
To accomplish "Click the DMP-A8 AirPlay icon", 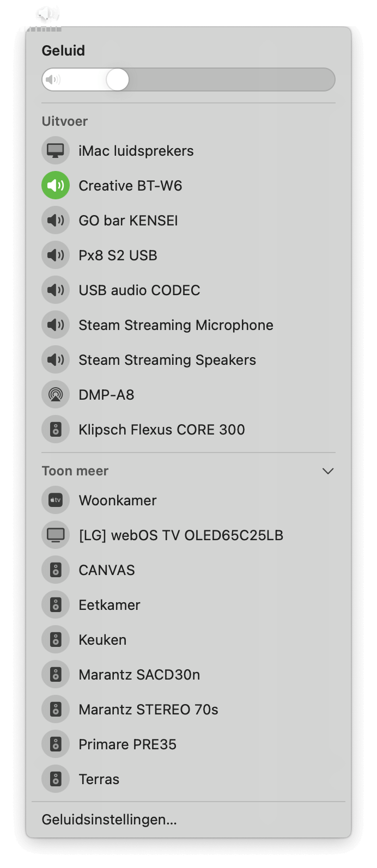I will point(56,395).
